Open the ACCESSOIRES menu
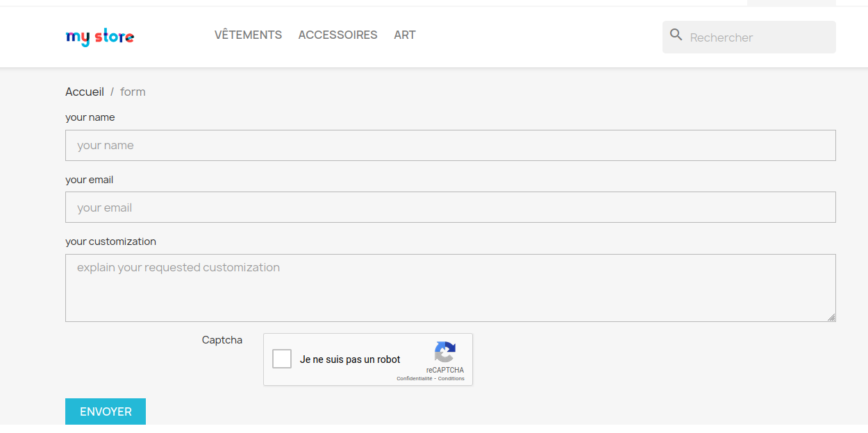This screenshot has height=433, width=868. (337, 35)
